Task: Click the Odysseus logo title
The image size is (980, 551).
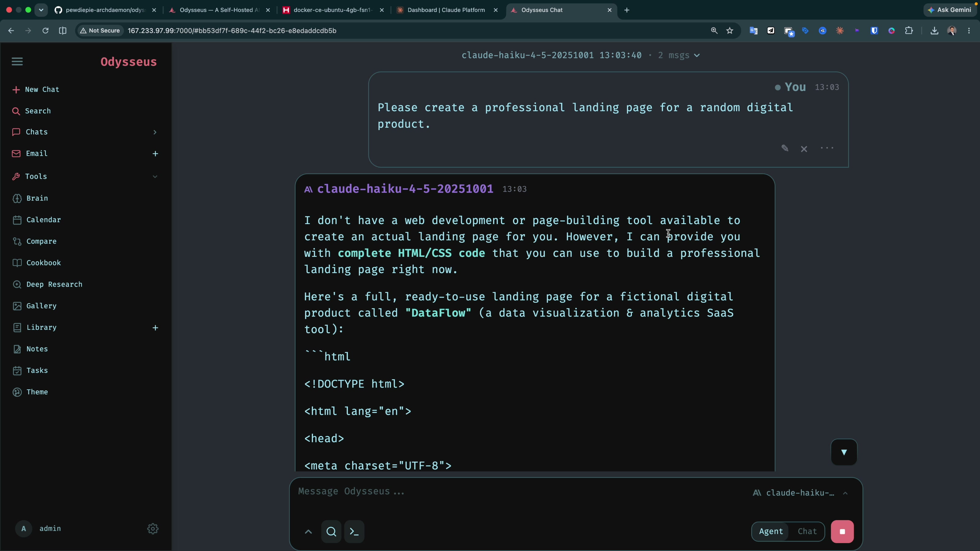Action: coord(128,62)
